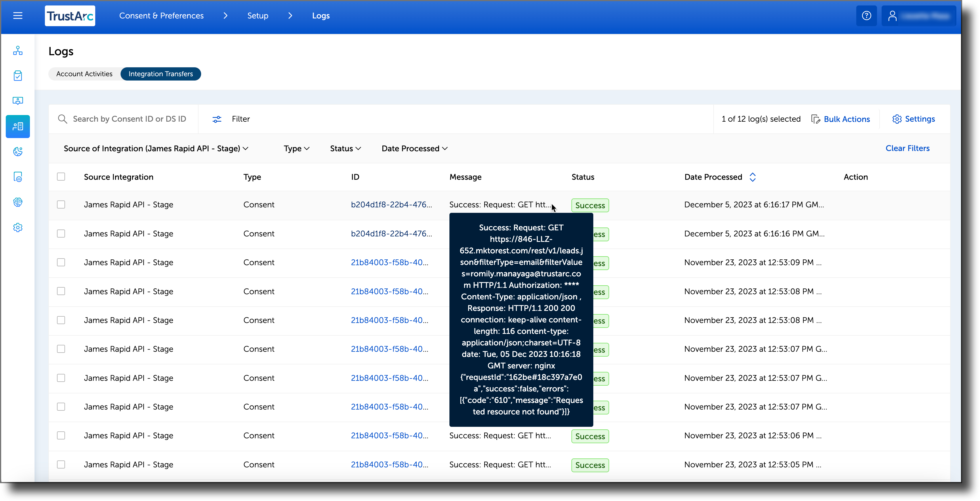Click Success badge in first log row
980x501 pixels.
coord(590,205)
